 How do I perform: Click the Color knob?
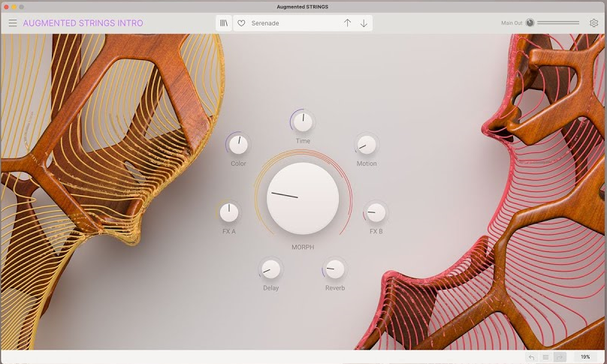click(x=238, y=145)
